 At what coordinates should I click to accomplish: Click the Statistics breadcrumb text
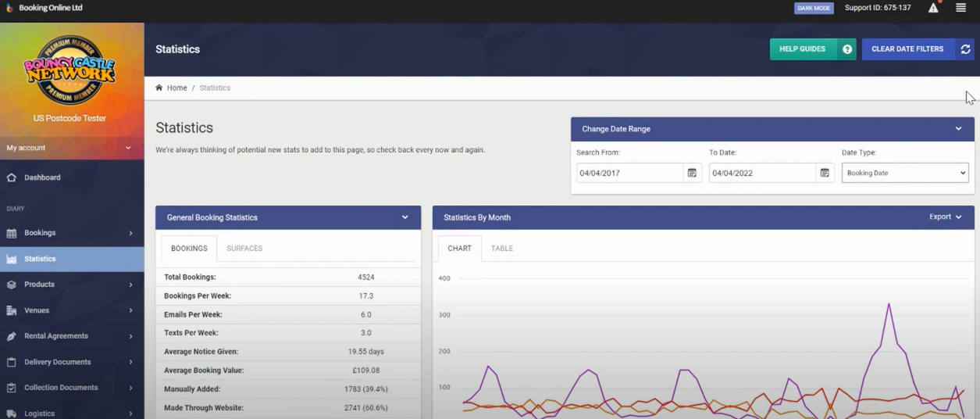coord(215,88)
